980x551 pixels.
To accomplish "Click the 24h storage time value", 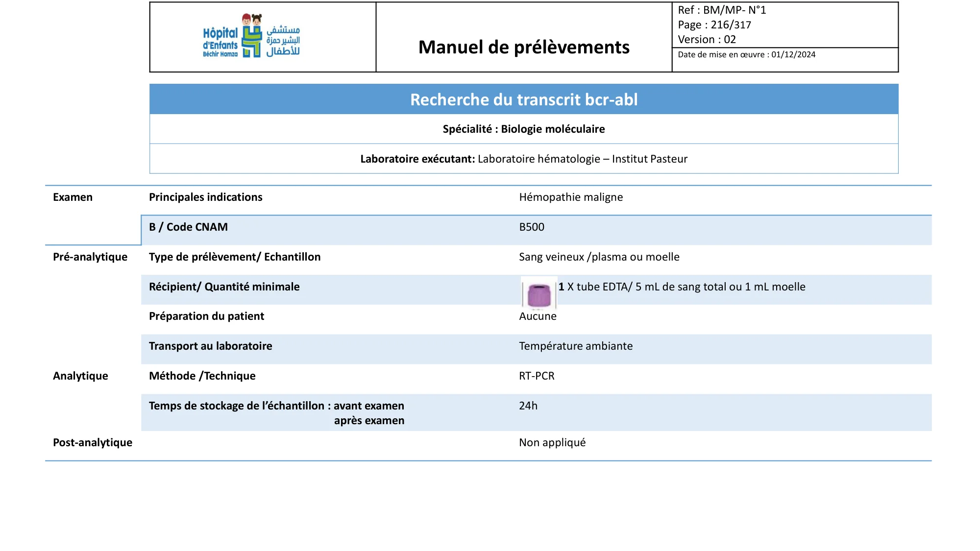I will coord(528,406).
